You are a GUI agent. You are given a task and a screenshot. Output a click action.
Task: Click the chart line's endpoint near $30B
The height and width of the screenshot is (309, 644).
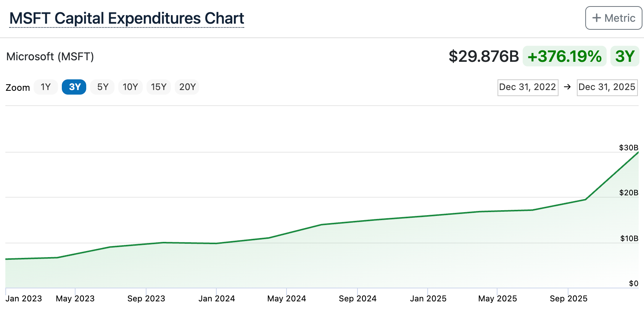coord(638,152)
